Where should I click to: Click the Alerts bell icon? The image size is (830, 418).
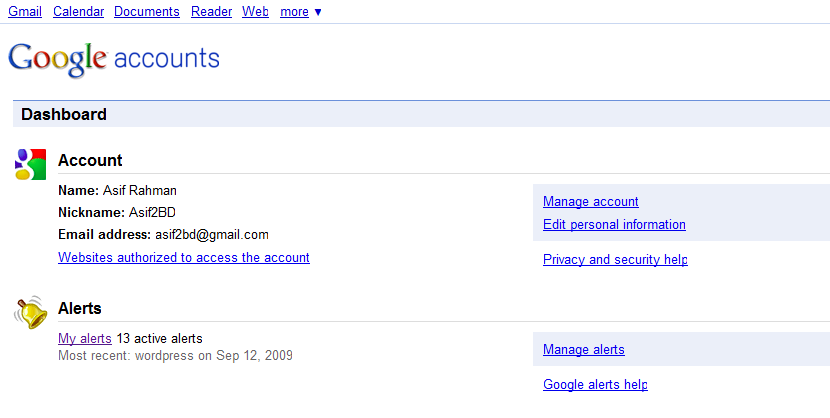31,312
